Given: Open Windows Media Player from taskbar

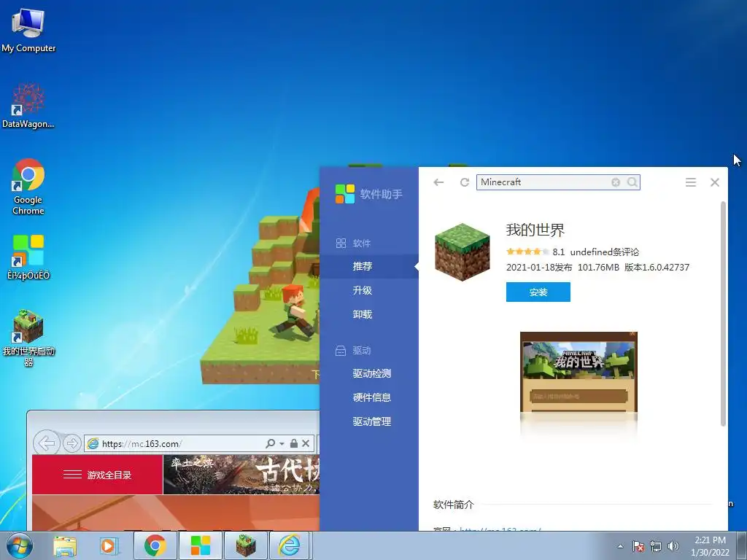Looking at the screenshot, I should [109, 545].
